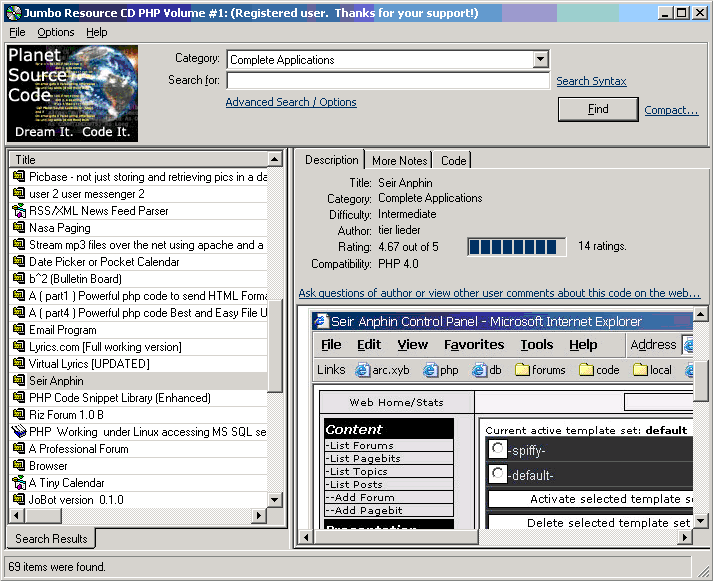Click the Web Home/Stats cell in preview
The image size is (713, 581).
pos(397,402)
